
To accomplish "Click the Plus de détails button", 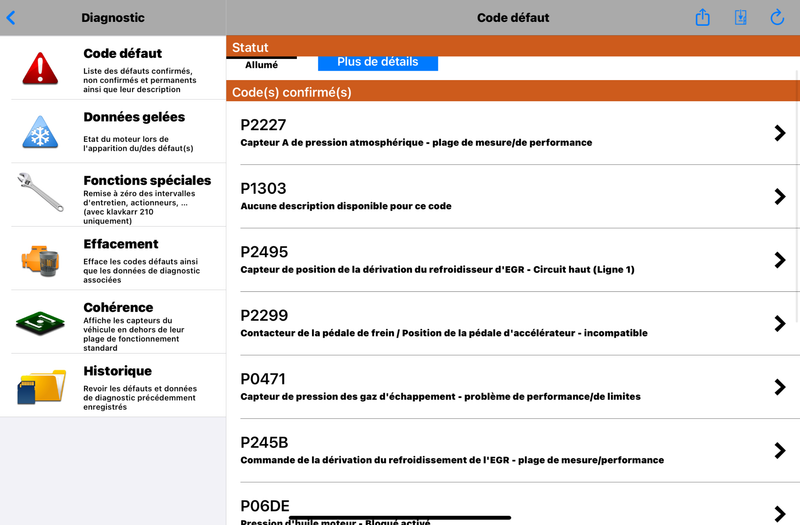I will [x=378, y=63].
